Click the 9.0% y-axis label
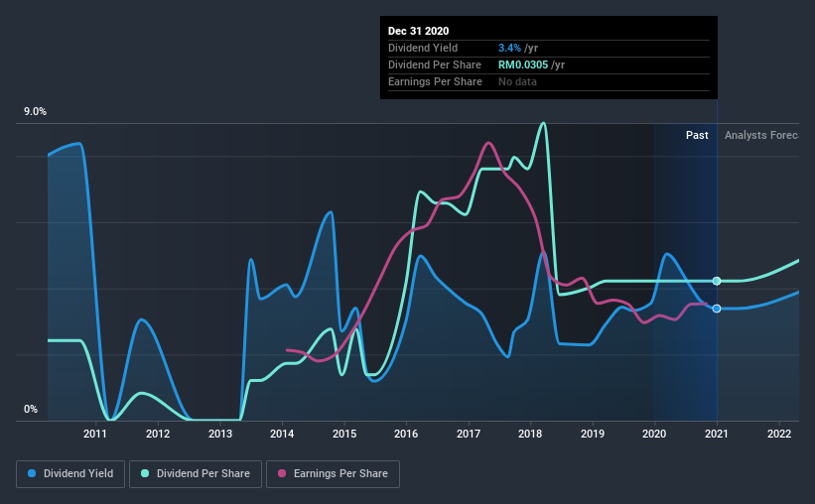Image resolution: width=815 pixels, height=504 pixels. pyautogui.click(x=35, y=112)
